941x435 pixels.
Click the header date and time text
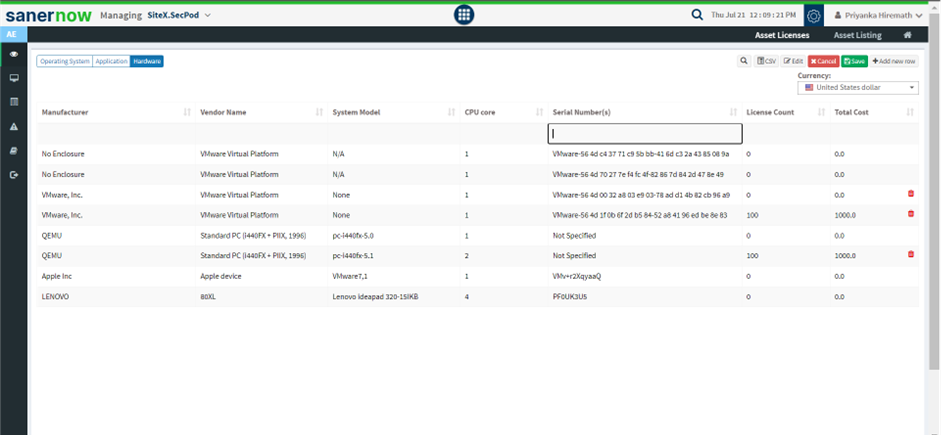point(753,16)
